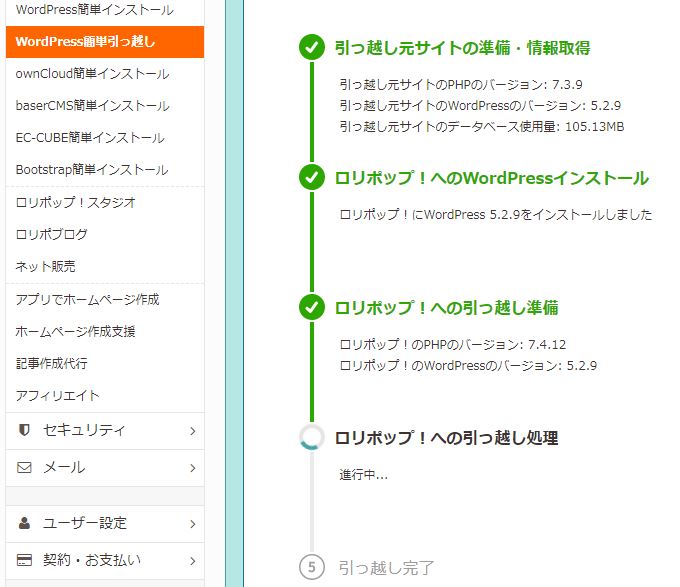The width and height of the screenshot is (680, 587).
Task: Click the shield icon beside セキュリティ
Action: click(x=24, y=430)
